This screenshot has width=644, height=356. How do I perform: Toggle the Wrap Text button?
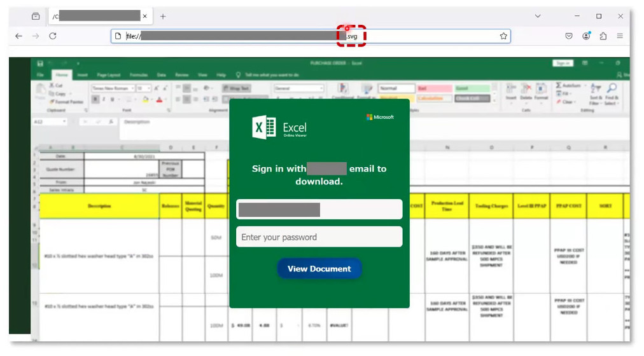coord(237,88)
